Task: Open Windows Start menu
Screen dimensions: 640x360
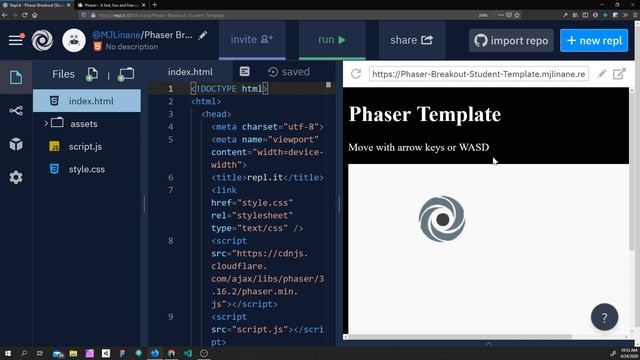Action: click(7, 353)
